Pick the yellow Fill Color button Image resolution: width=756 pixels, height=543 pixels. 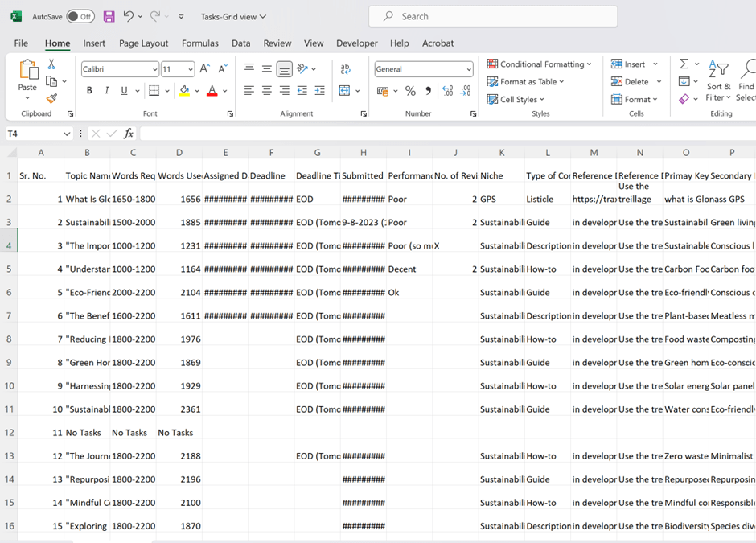coord(184,90)
